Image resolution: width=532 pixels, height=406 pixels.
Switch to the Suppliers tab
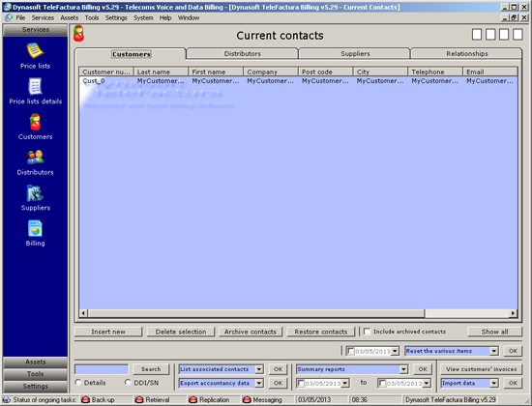[355, 53]
